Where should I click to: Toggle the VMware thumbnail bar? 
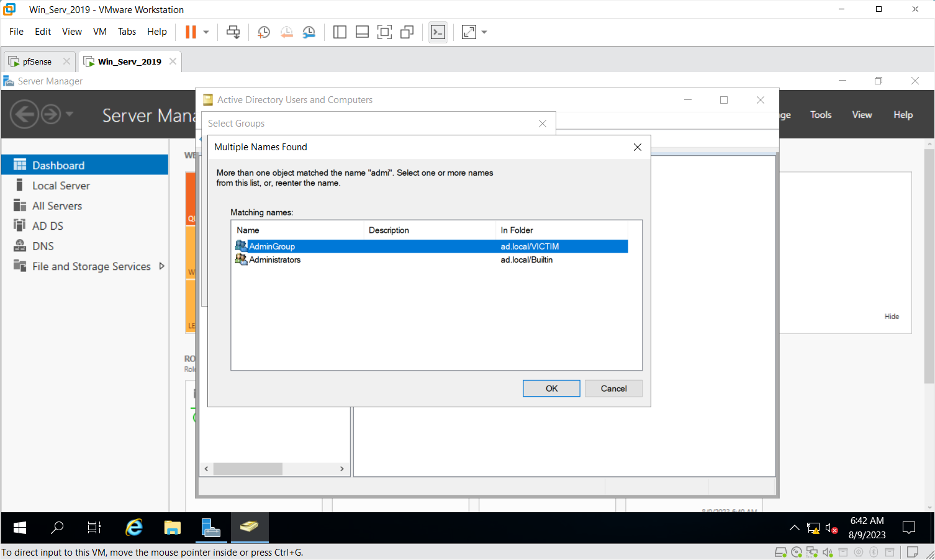(x=362, y=32)
